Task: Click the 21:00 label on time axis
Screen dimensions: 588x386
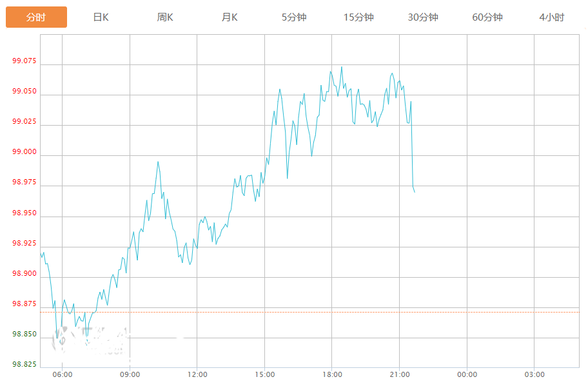Action: tap(400, 374)
